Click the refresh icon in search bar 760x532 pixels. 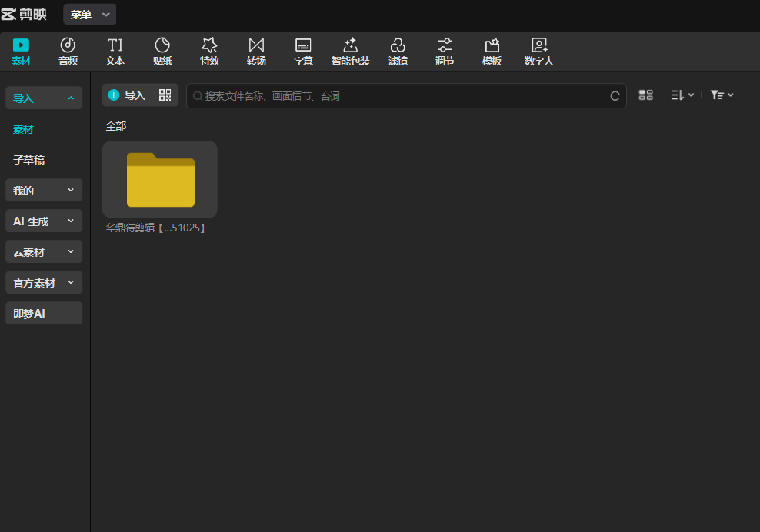pos(615,96)
